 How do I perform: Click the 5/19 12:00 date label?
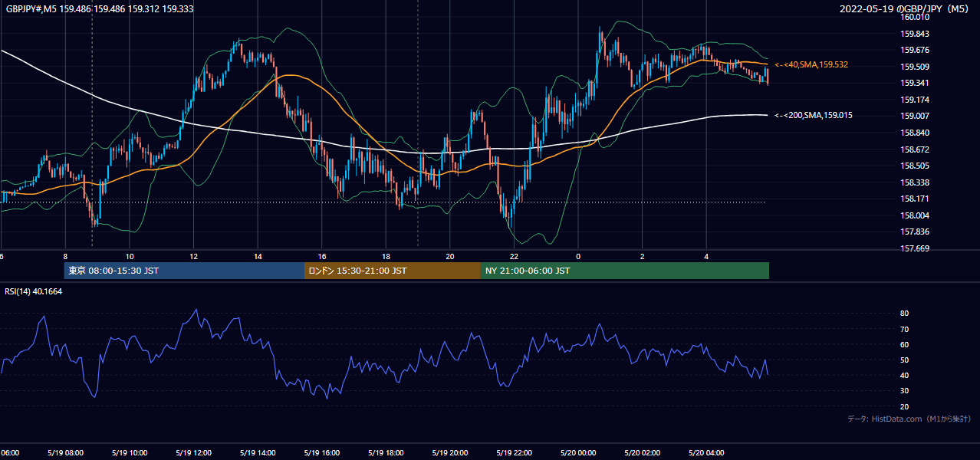(x=193, y=453)
